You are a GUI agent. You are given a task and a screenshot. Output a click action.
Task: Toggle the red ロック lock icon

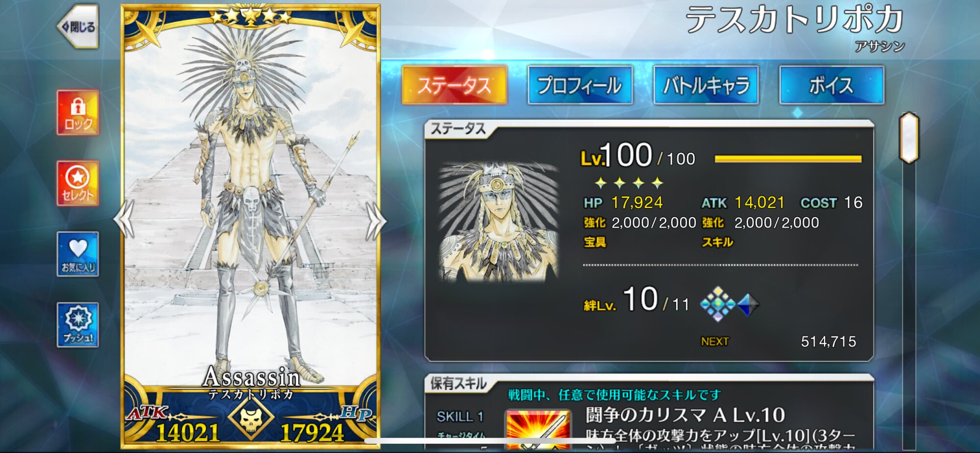tap(78, 113)
